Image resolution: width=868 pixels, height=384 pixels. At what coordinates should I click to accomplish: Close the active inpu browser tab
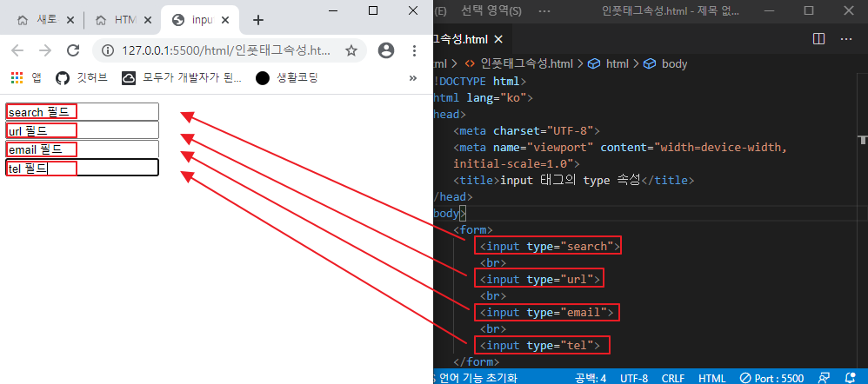[x=225, y=21]
